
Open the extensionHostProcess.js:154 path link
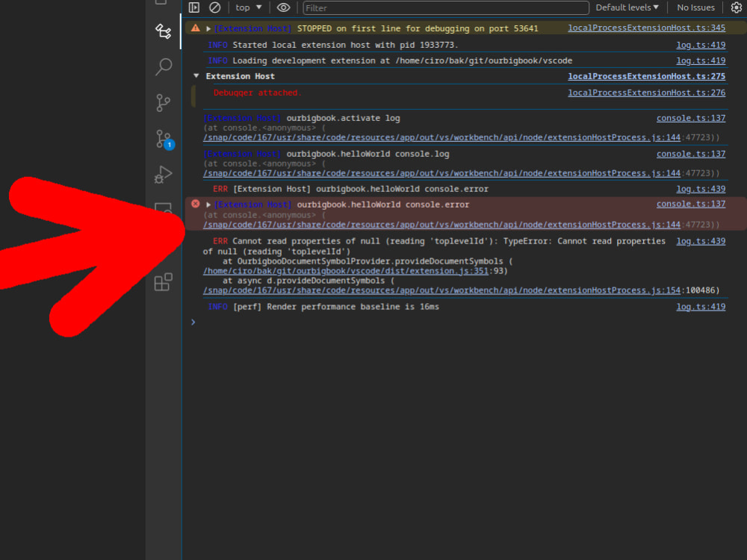pos(441,290)
